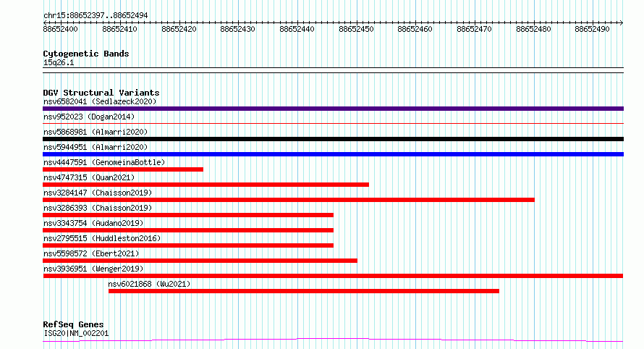Open the nsv952023 (Dogan2014) variant label
The image size is (644, 349).
[89, 117]
